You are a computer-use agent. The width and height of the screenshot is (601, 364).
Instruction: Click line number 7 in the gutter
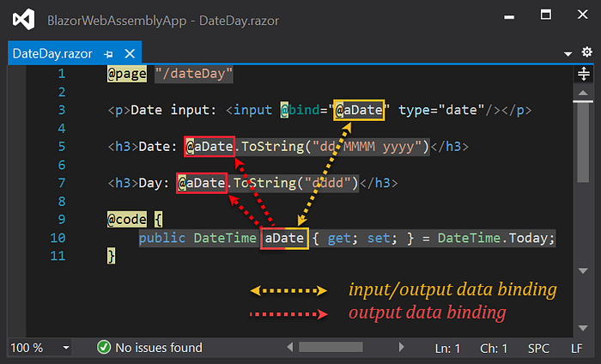tap(62, 183)
